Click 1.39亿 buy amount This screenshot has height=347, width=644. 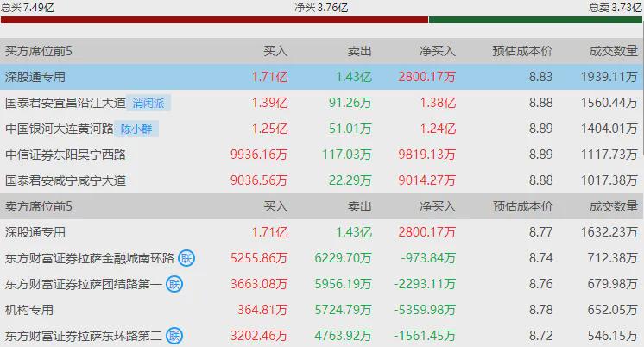[270, 103]
